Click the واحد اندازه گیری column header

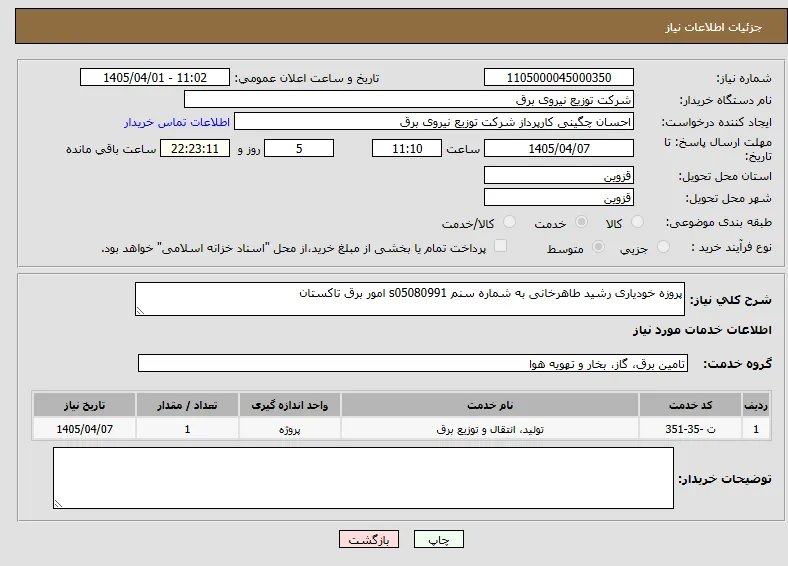coord(290,405)
